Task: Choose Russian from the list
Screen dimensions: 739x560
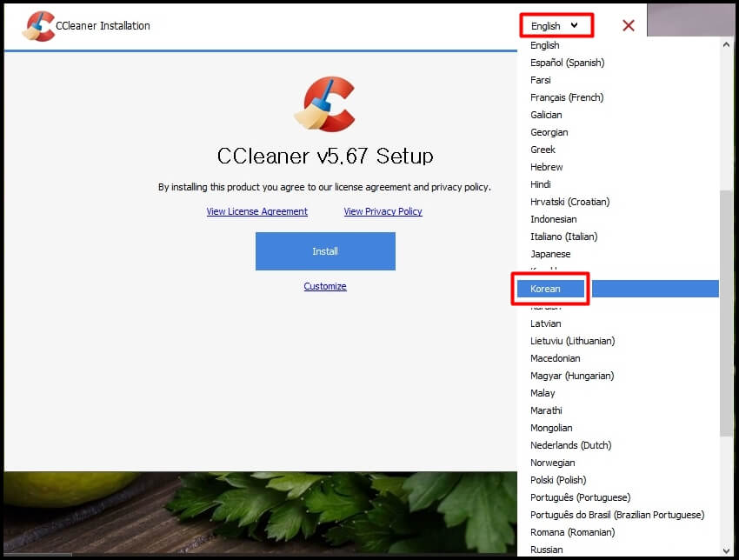Action: coord(618,550)
